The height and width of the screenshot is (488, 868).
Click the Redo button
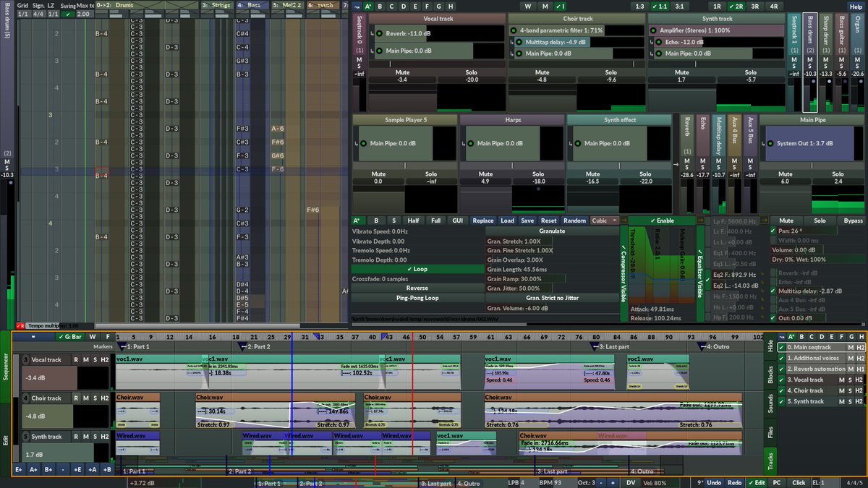(x=734, y=482)
